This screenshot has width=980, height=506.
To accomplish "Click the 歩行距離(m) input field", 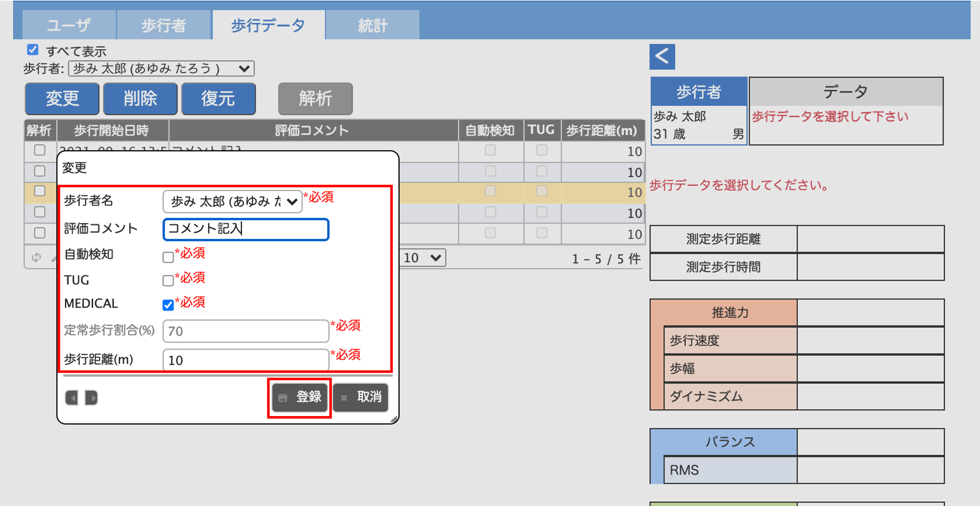I will point(245,360).
